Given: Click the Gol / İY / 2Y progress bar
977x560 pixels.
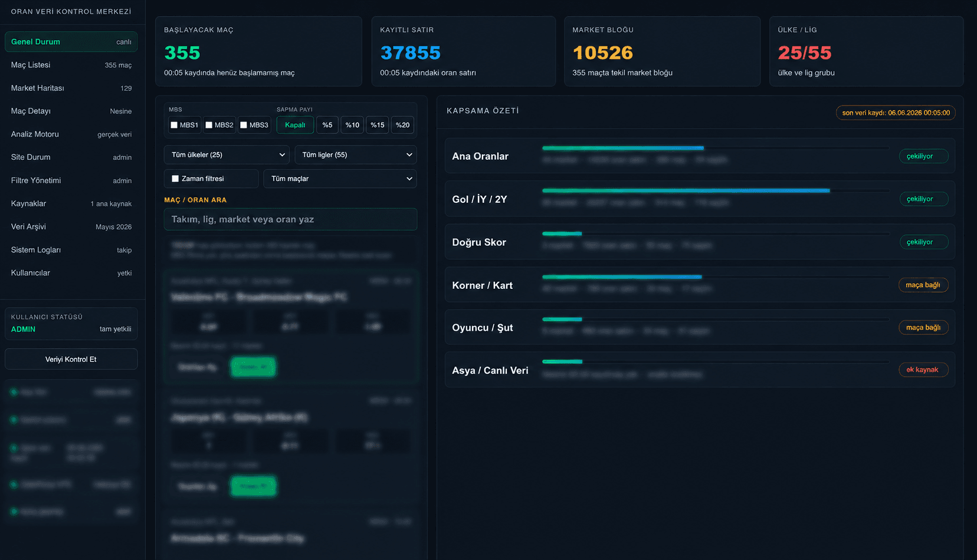Looking at the screenshot, I should click(x=716, y=190).
